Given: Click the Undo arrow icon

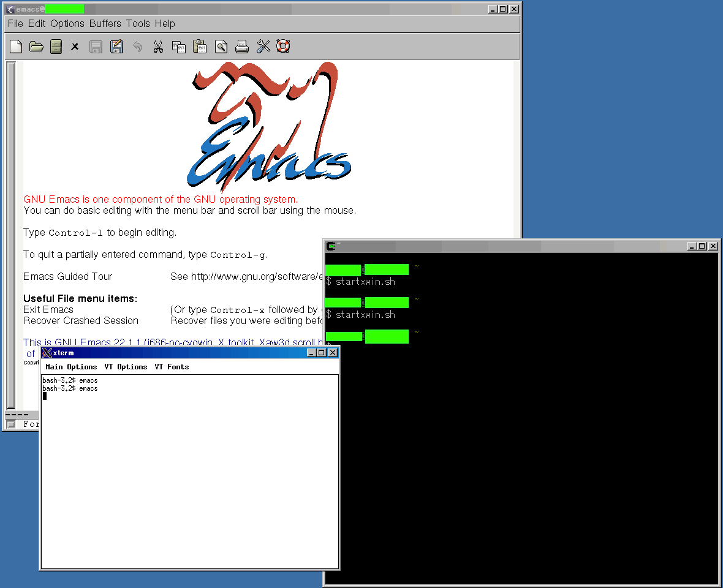Looking at the screenshot, I should [x=137, y=47].
